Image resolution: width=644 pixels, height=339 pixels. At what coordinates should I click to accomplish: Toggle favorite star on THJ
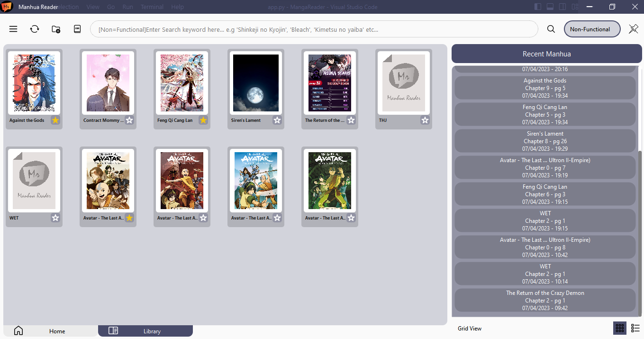(x=425, y=120)
